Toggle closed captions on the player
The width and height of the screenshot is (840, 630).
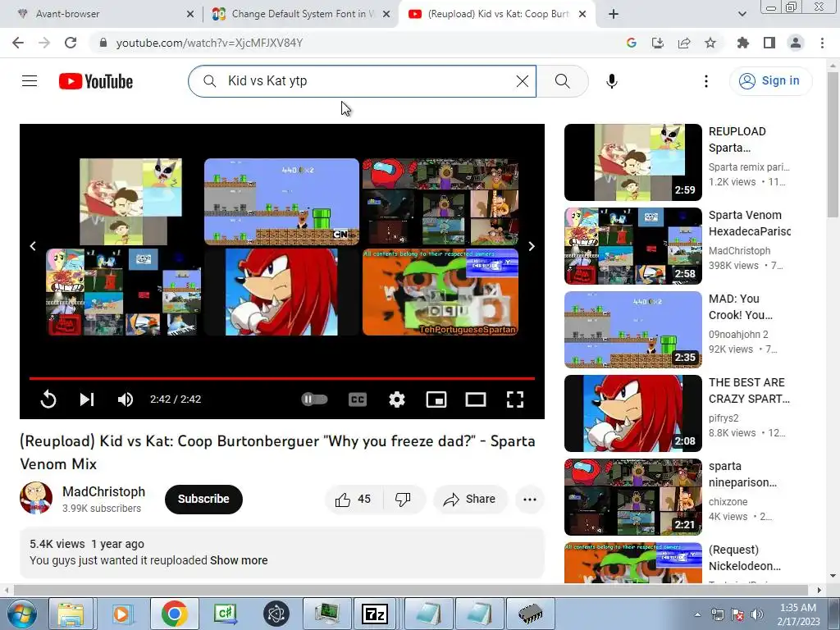pos(358,399)
